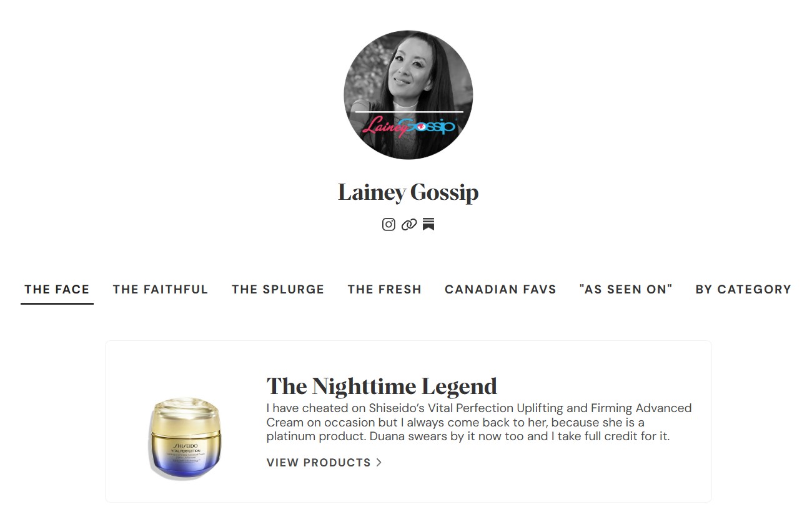Viewport: 812px width, 517px height.
Task: Open Lainey Gossip's Instagram profile icon
Action: 389,224
